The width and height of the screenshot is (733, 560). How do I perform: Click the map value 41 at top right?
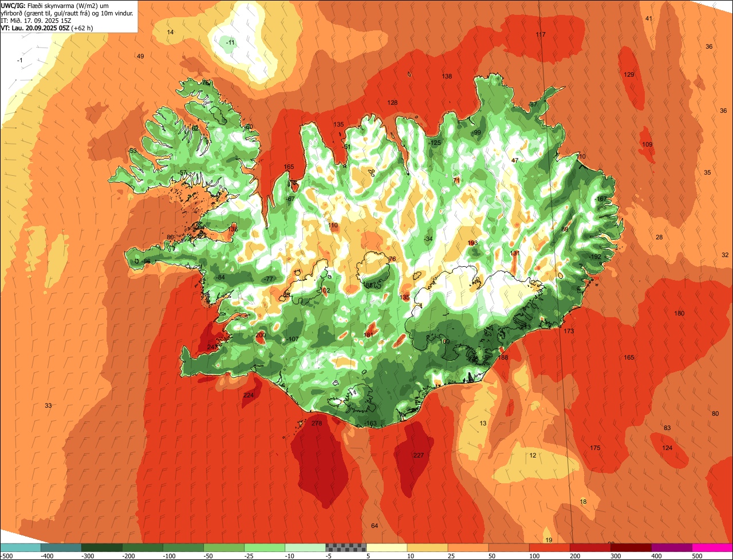649,18
